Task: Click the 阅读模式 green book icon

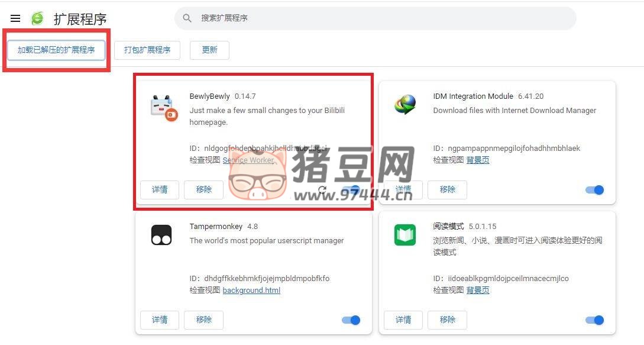Action: click(405, 235)
